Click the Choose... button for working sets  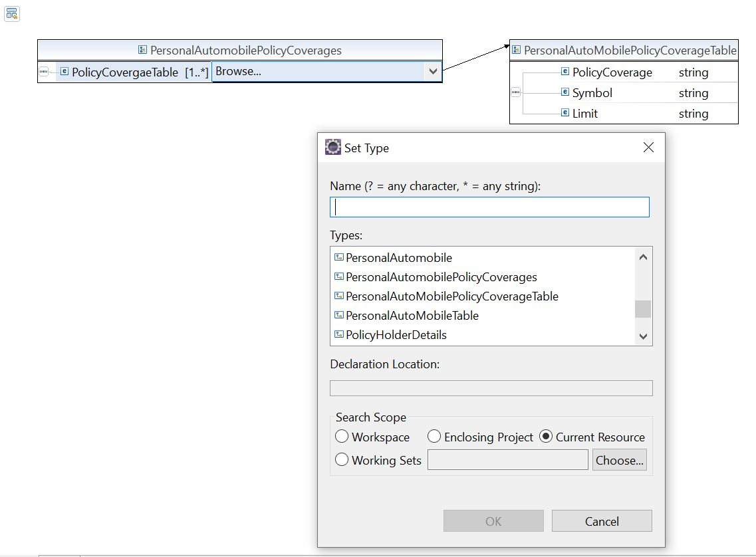pos(620,460)
